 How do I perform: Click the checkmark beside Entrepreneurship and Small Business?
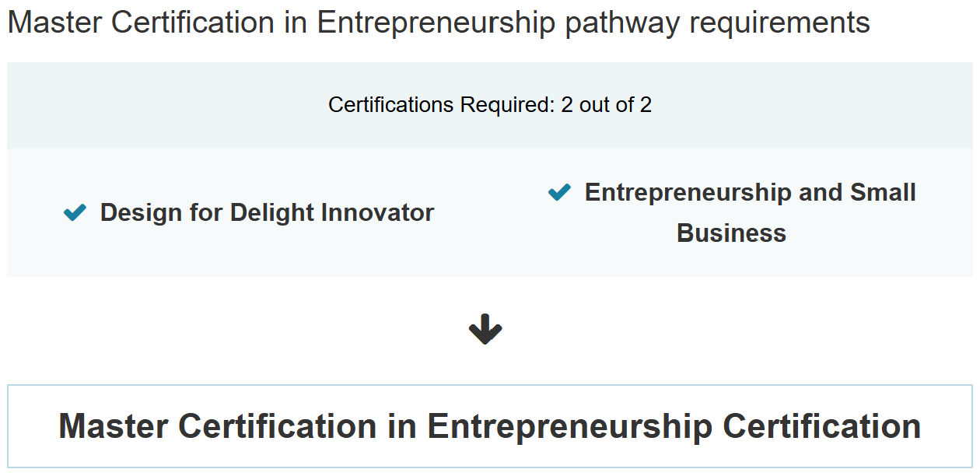click(x=559, y=192)
